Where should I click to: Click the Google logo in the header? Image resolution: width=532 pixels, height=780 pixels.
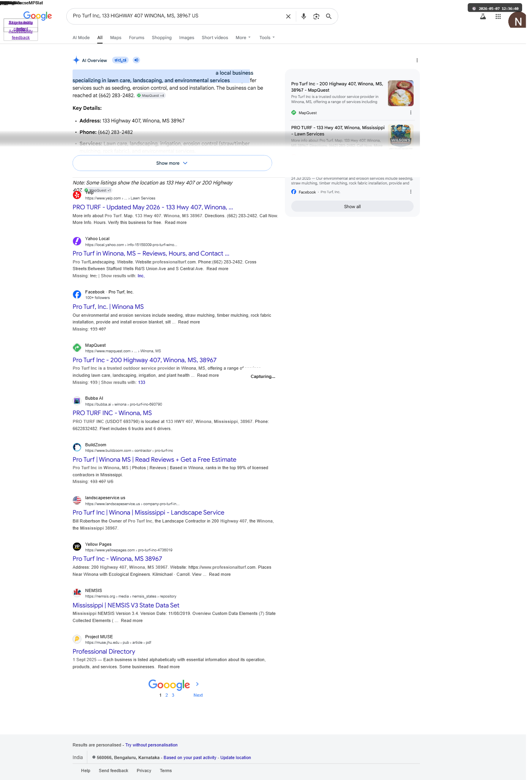click(x=37, y=16)
